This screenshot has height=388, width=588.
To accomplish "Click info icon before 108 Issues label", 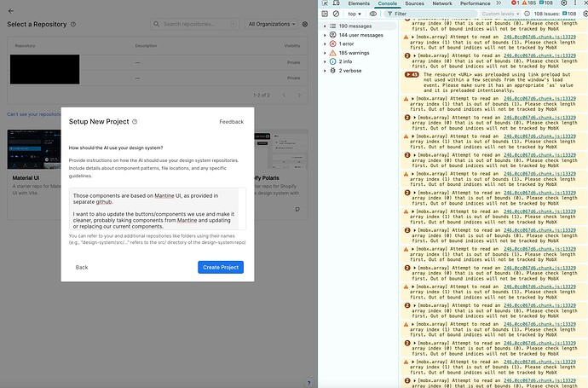I will [x=527, y=14].
